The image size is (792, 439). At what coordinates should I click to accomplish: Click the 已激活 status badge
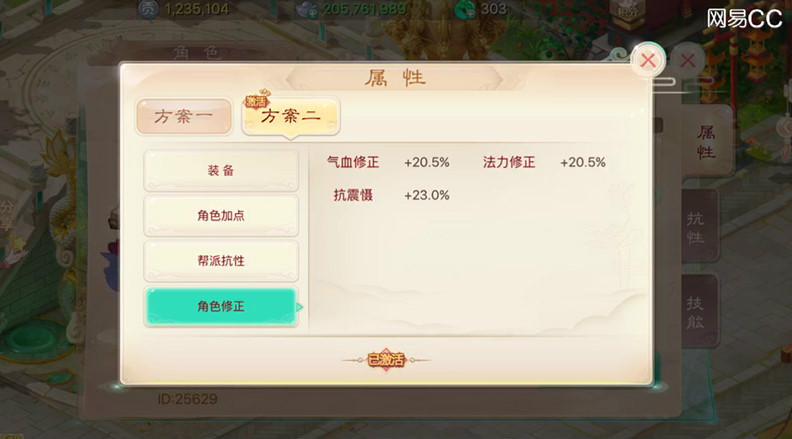[x=386, y=360]
